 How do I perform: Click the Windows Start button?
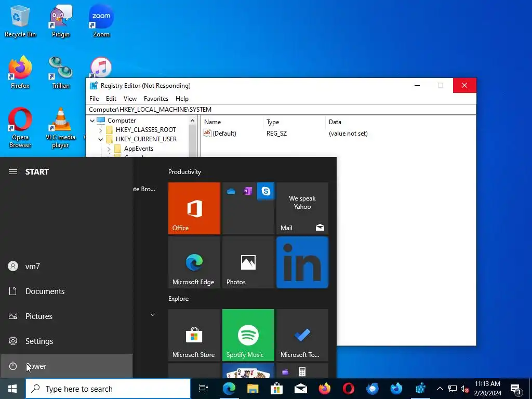[x=12, y=389]
